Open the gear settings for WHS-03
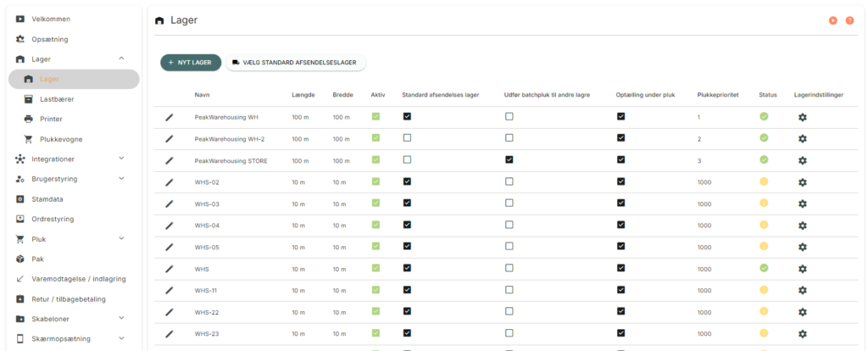 (x=802, y=203)
